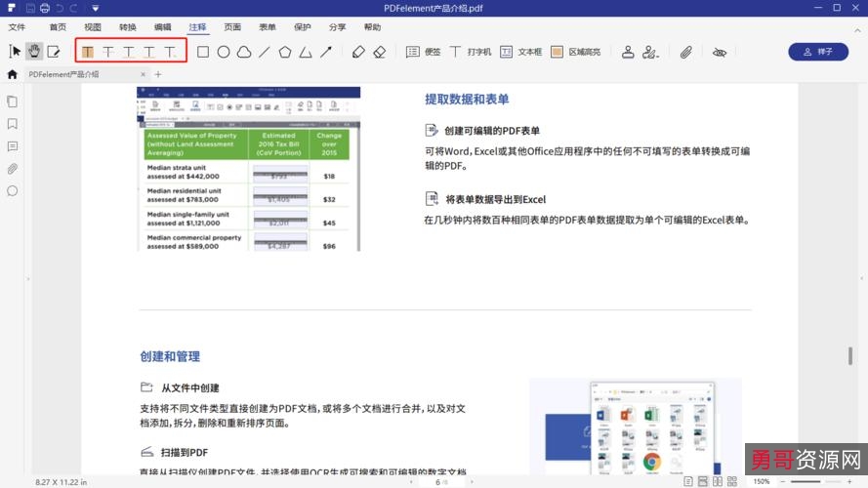The width and height of the screenshot is (868, 488).
Task: Click the vertical scrollbar thumb
Action: (x=850, y=356)
